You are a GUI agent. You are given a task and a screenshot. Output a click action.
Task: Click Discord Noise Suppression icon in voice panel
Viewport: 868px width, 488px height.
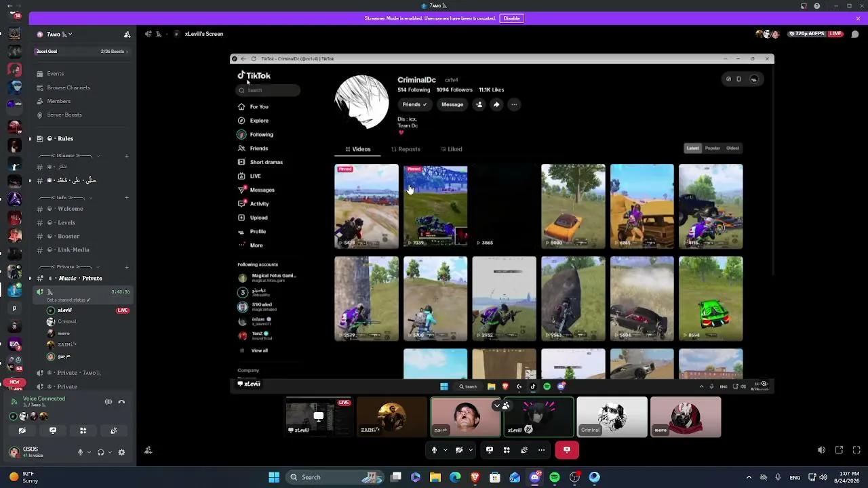pos(108,402)
